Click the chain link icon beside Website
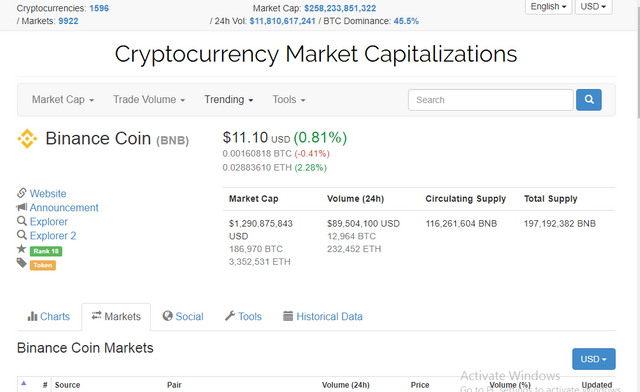Image resolution: width=640 pixels, height=392 pixels. click(22, 193)
